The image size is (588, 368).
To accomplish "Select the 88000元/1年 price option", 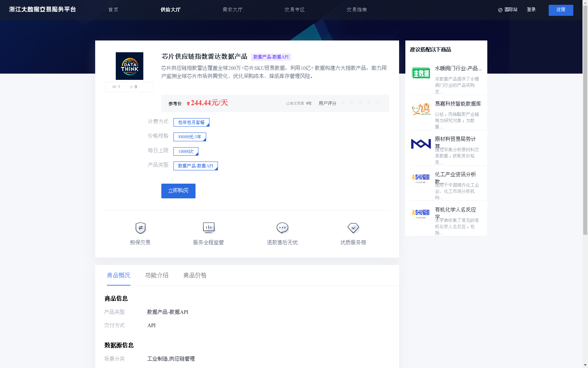I will (x=190, y=137).
